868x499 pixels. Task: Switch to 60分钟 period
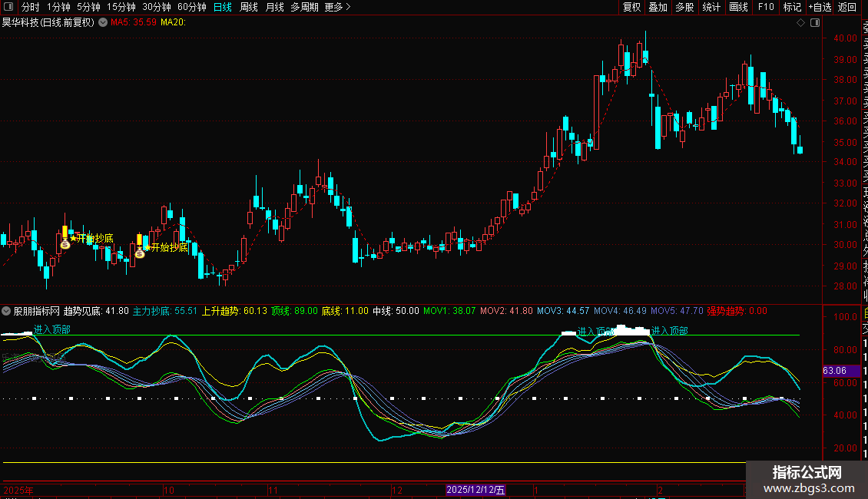(x=192, y=7)
